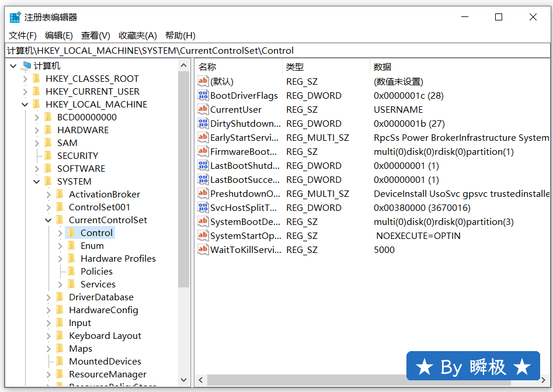Click the BootDriverFlags DWORD value icon

(203, 96)
